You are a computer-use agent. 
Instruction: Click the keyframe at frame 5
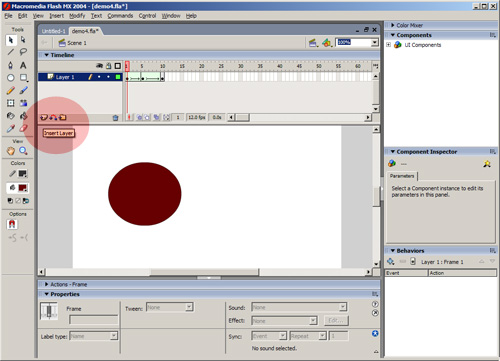(143, 78)
